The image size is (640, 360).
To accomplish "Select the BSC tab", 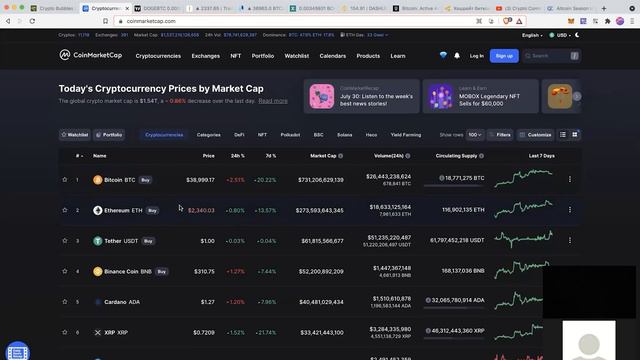I will click(318, 135).
